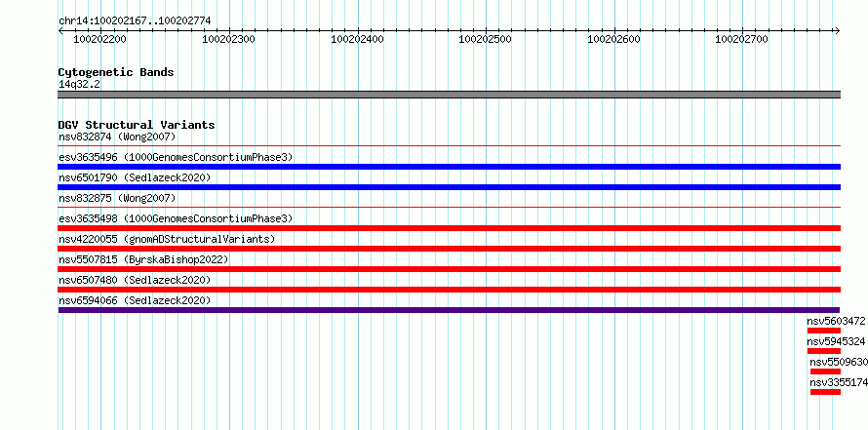
Task: Click the red bar for nsv6507480
Action: pos(449,290)
